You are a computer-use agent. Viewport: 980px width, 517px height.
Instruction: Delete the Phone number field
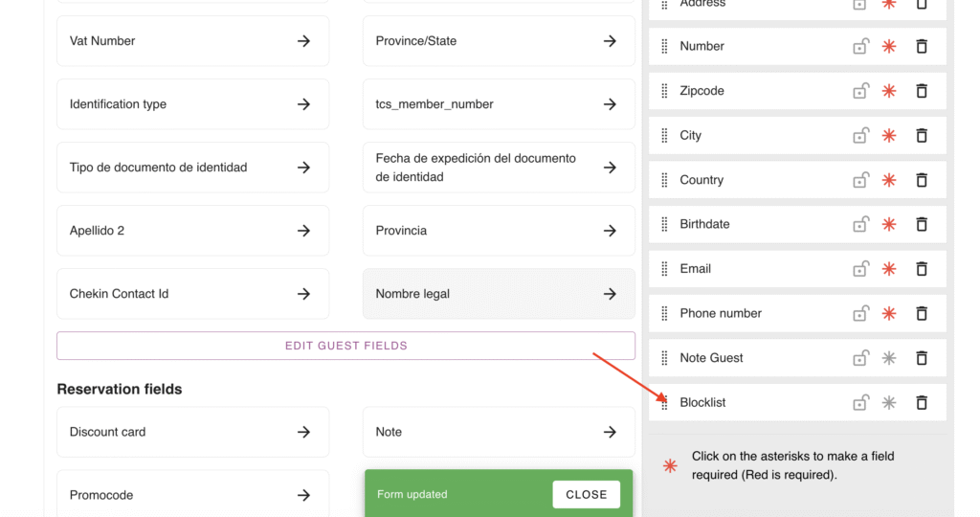922,313
